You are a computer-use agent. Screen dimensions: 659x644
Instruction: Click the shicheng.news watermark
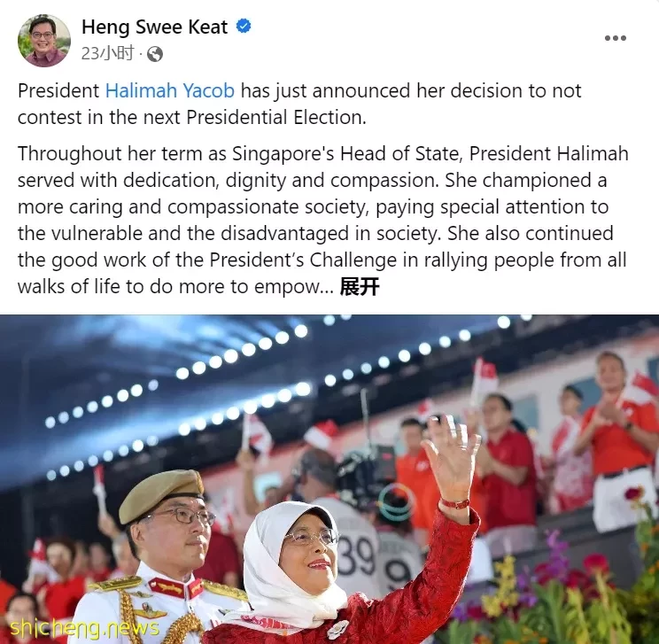pos(84,628)
